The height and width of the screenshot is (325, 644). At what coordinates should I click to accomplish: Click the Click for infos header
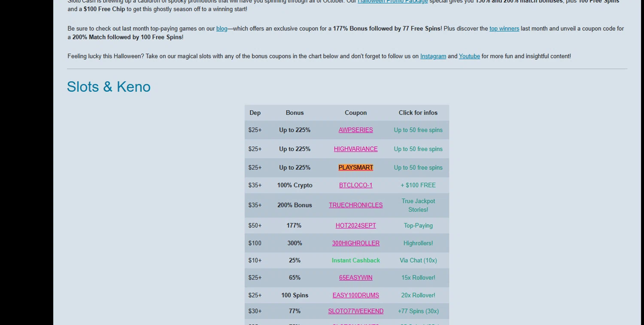pyautogui.click(x=418, y=113)
